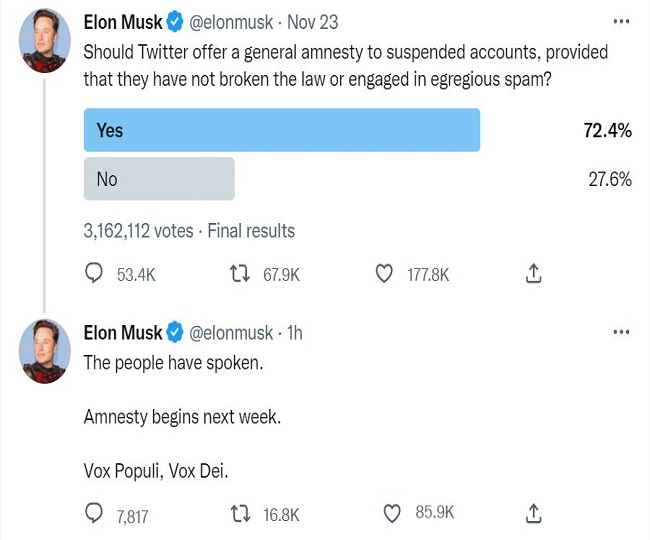Reply to the amnesty poll tweet

pyautogui.click(x=95, y=274)
